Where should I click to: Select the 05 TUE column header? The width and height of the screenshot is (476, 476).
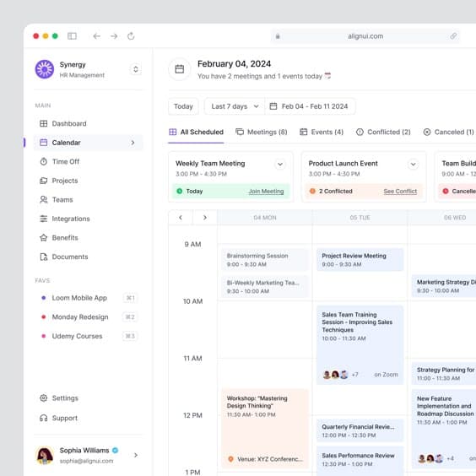point(360,218)
